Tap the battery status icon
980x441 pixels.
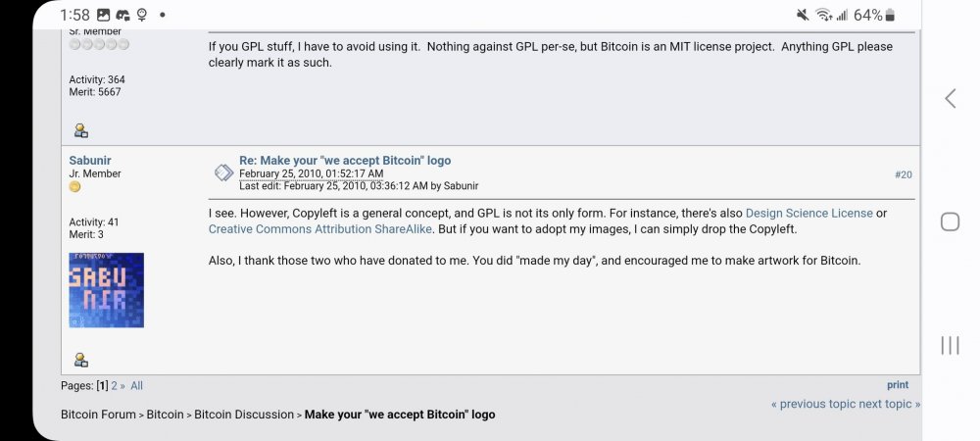pyautogui.click(x=890, y=15)
